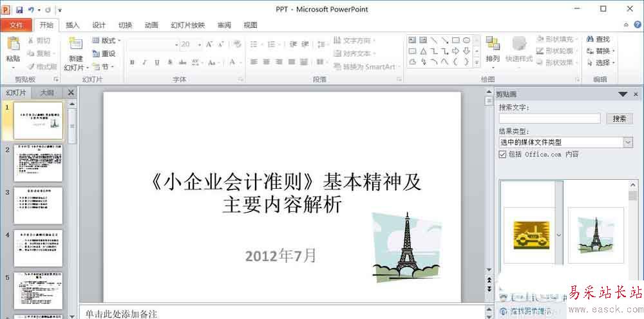The image size is (644, 319).
Task: Select slide 4 thumbnail
Action: (x=38, y=248)
